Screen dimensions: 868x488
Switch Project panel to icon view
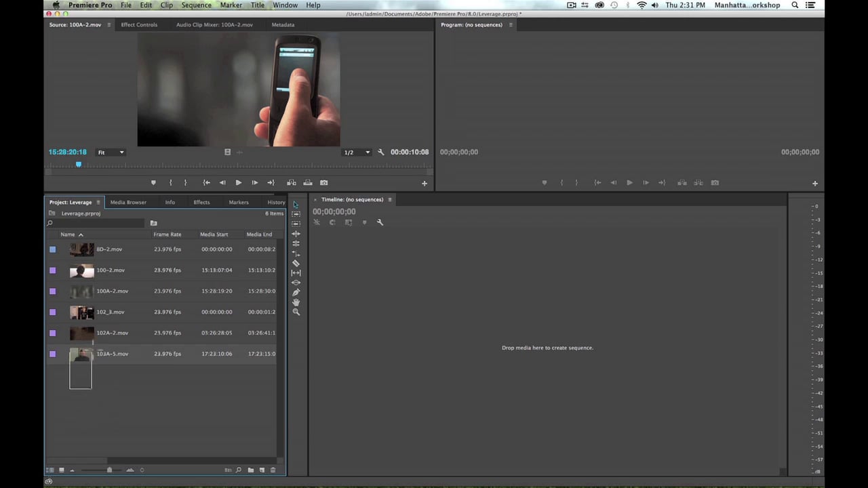(x=62, y=470)
